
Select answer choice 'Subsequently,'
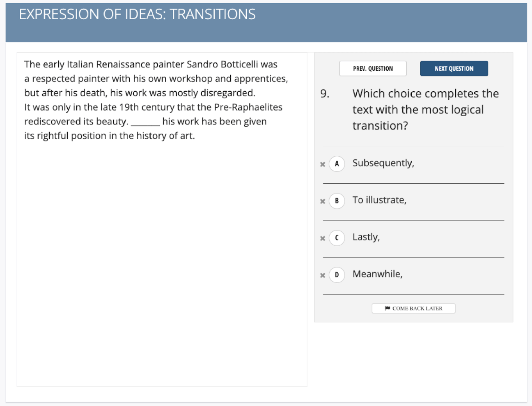[x=383, y=163]
